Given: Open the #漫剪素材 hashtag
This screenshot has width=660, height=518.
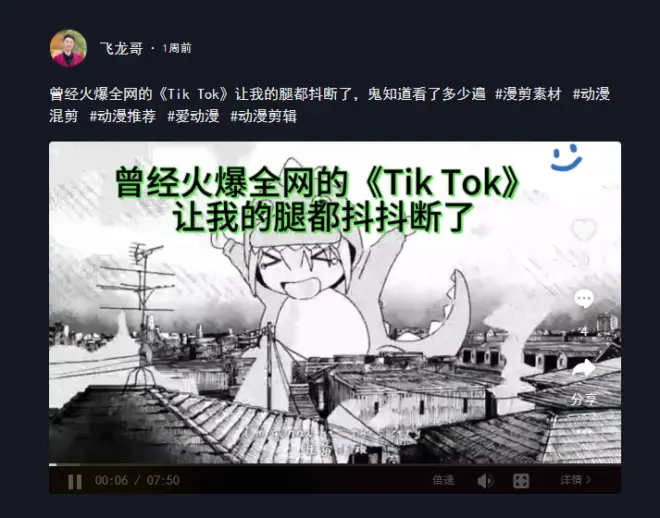Looking at the screenshot, I should [528, 94].
